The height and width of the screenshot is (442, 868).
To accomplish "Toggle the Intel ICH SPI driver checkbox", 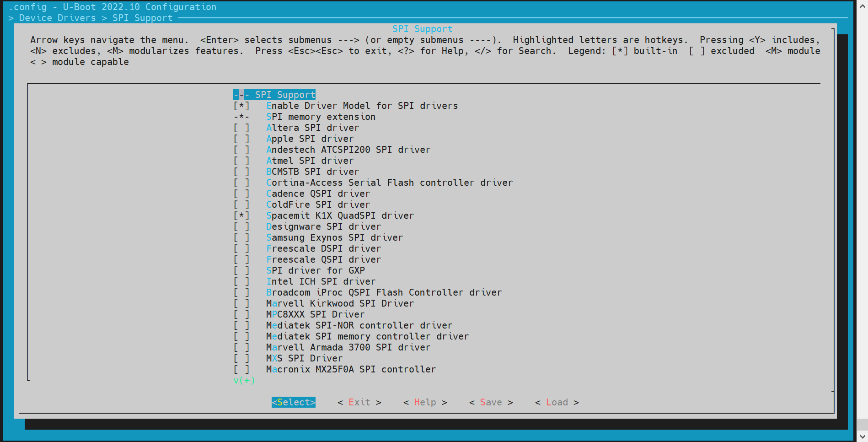I will click(241, 281).
